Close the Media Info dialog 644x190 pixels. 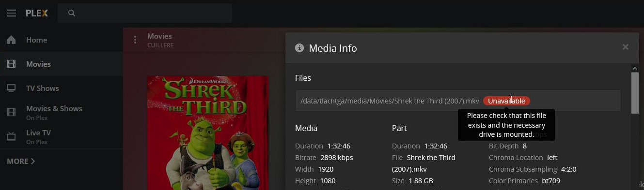[625, 47]
